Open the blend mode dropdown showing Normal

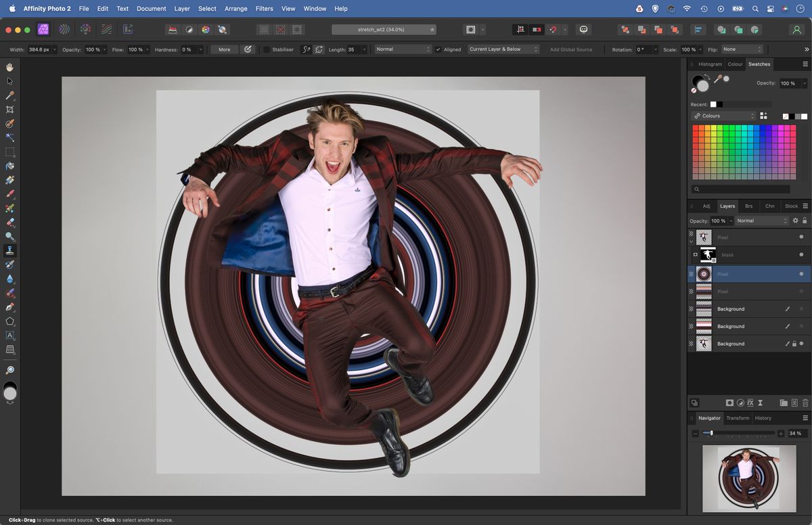point(761,221)
